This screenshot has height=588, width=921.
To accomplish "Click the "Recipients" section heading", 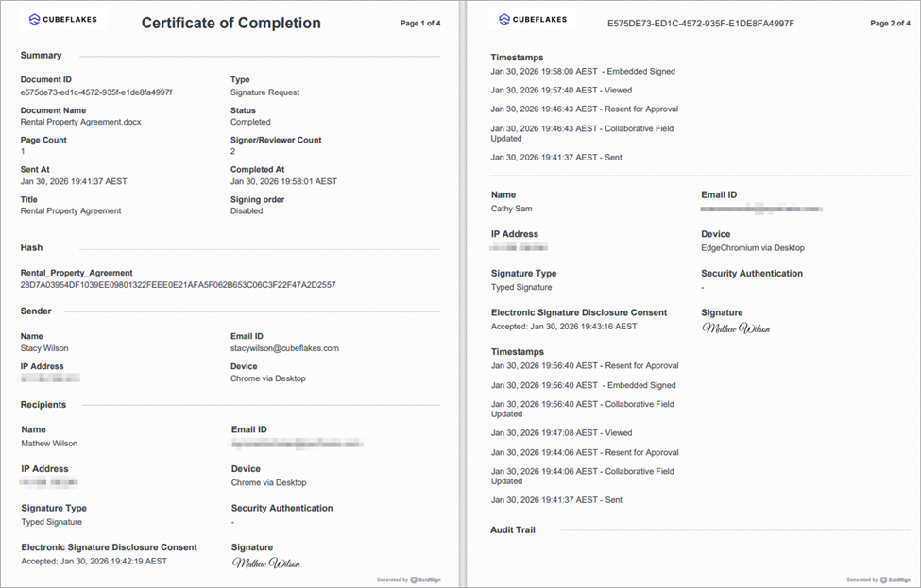I will 43,405.
